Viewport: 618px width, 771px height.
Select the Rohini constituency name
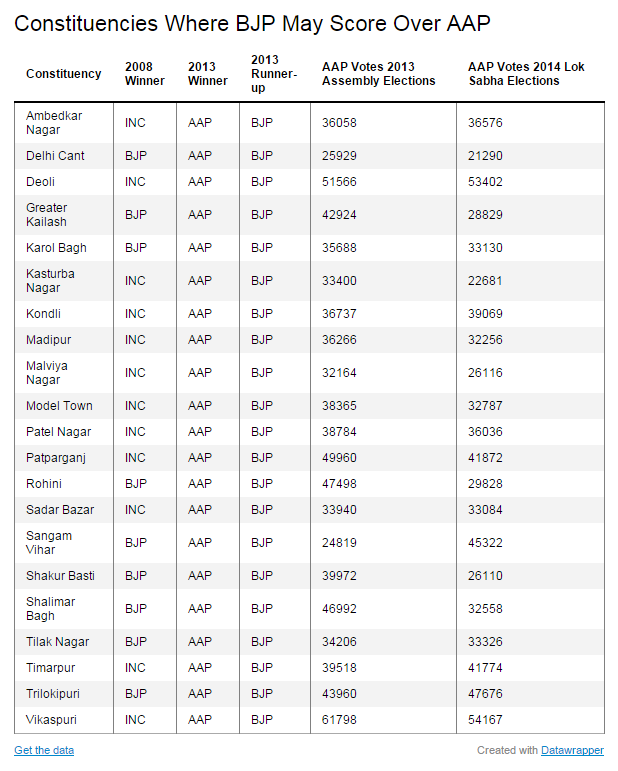click(44, 484)
